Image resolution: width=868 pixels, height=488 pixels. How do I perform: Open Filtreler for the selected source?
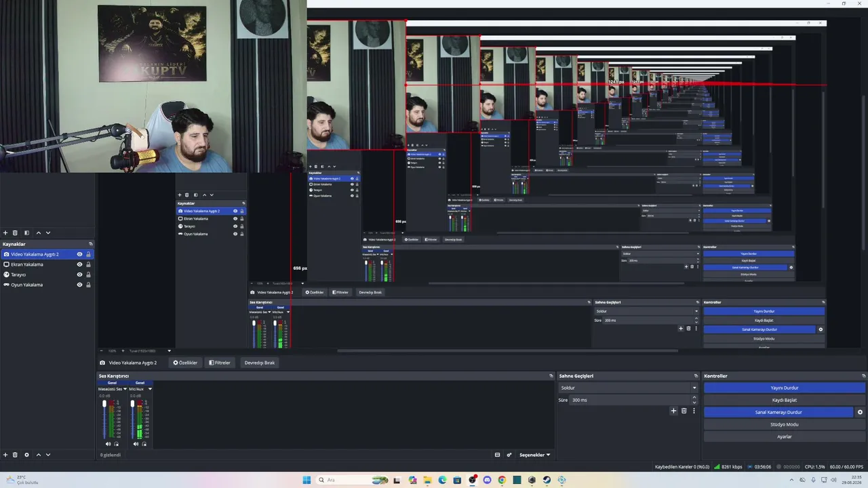[x=220, y=363]
